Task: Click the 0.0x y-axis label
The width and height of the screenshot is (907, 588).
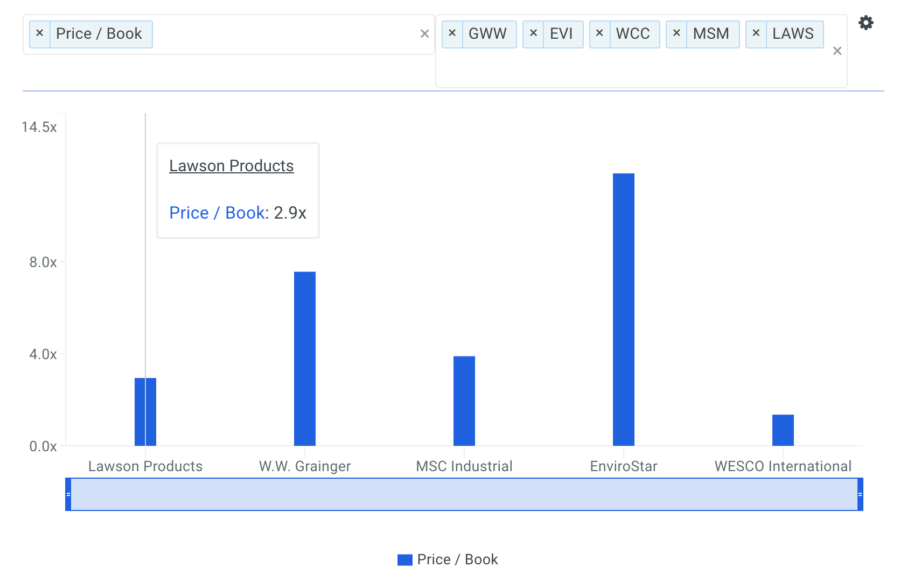Action: coord(43,446)
